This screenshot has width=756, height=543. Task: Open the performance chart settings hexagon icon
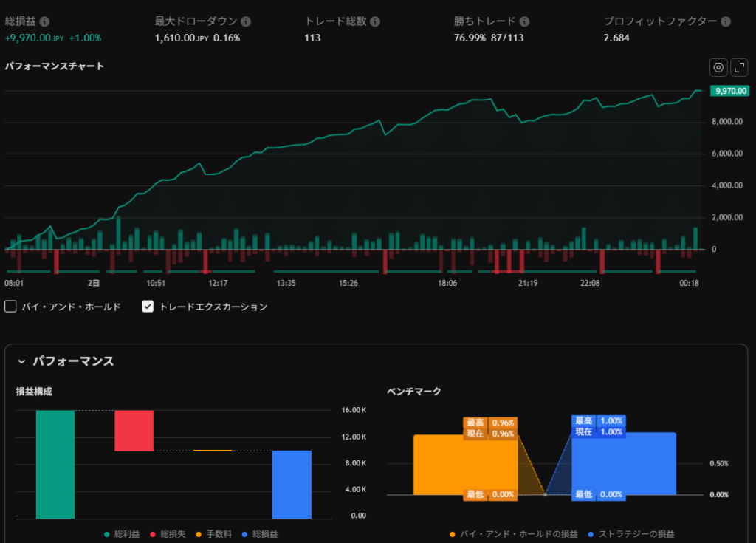tap(718, 68)
